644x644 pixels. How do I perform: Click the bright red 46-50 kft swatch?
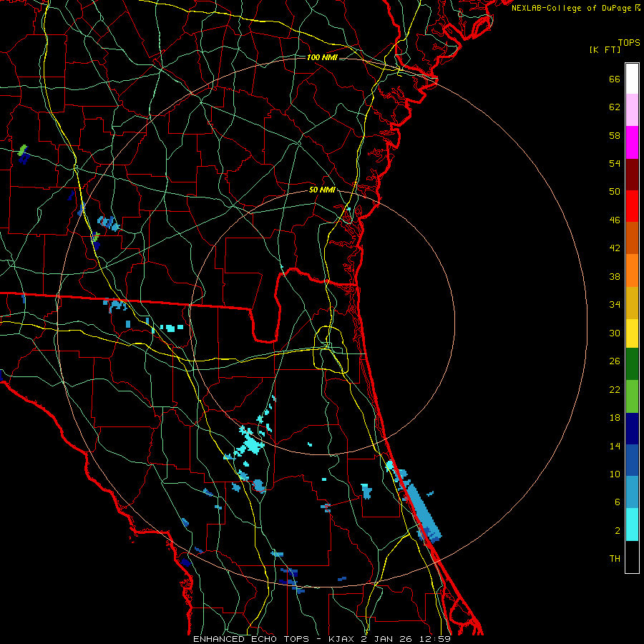632,206
